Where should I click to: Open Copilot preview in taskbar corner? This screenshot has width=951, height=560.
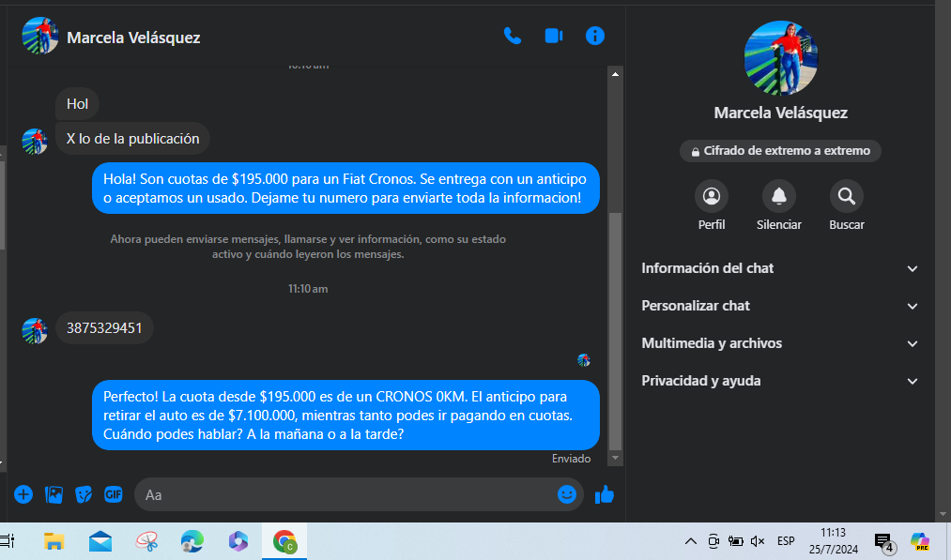(920, 541)
